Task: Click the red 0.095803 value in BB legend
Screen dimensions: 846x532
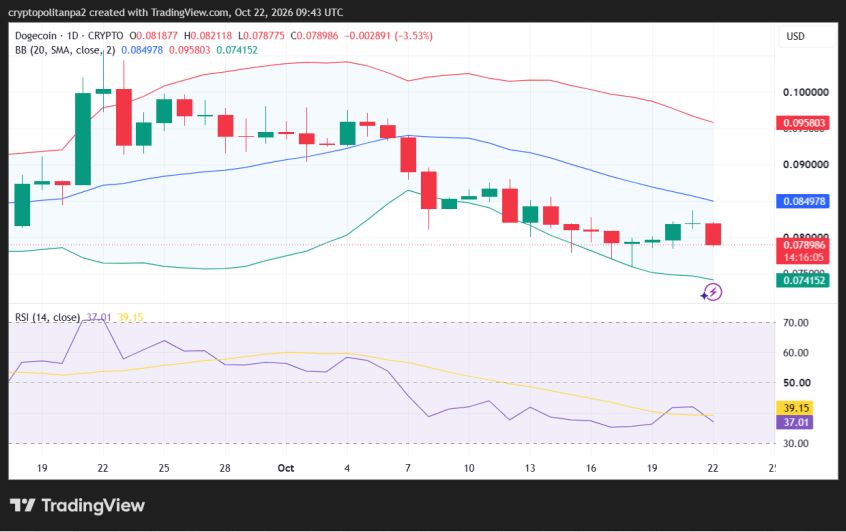Action: click(190, 50)
